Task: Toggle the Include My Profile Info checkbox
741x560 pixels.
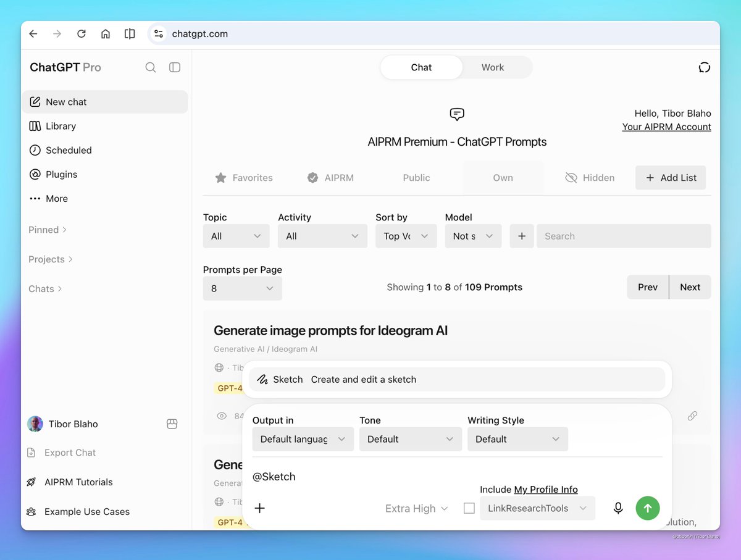Action: pos(469,508)
